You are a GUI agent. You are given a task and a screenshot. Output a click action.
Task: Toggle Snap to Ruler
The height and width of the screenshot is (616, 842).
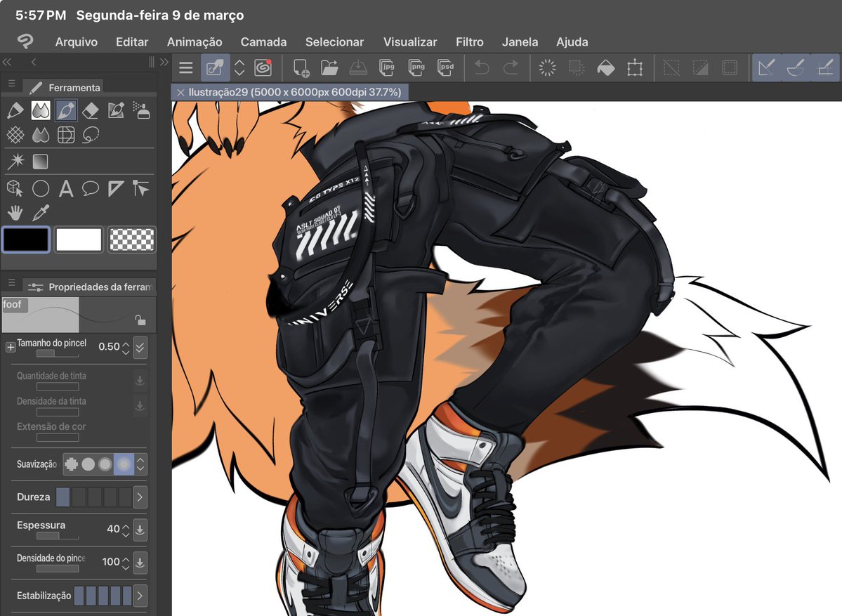tap(766, 67)
